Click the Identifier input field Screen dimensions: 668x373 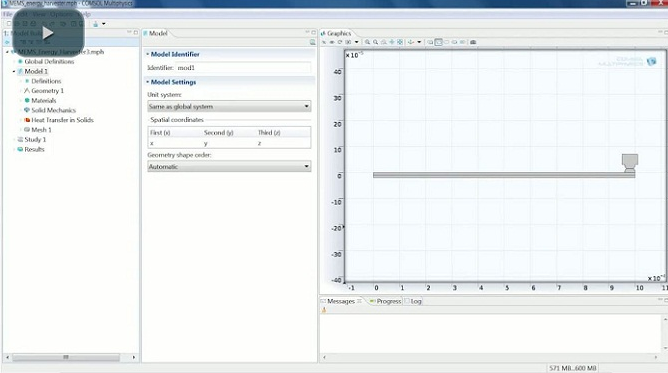243,68
